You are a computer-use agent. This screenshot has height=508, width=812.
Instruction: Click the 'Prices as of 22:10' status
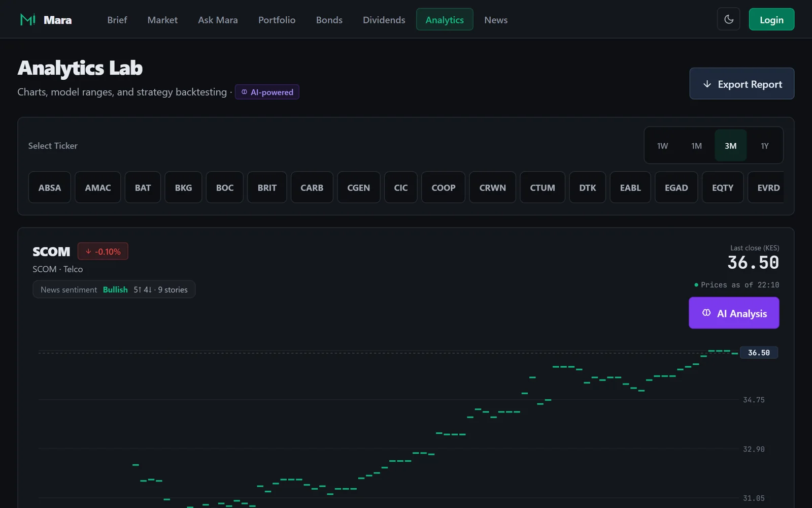pos(737,285)
